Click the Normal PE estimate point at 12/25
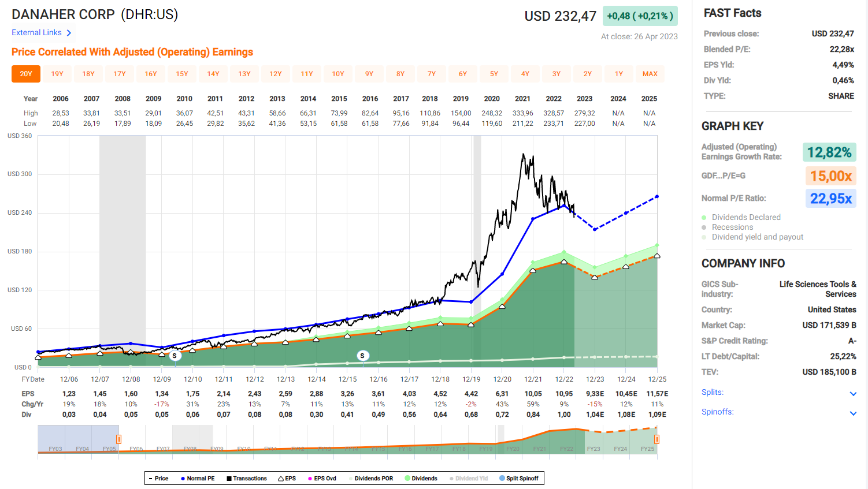Viewport: 868px width, 489px height. click(x=657, y=197)
